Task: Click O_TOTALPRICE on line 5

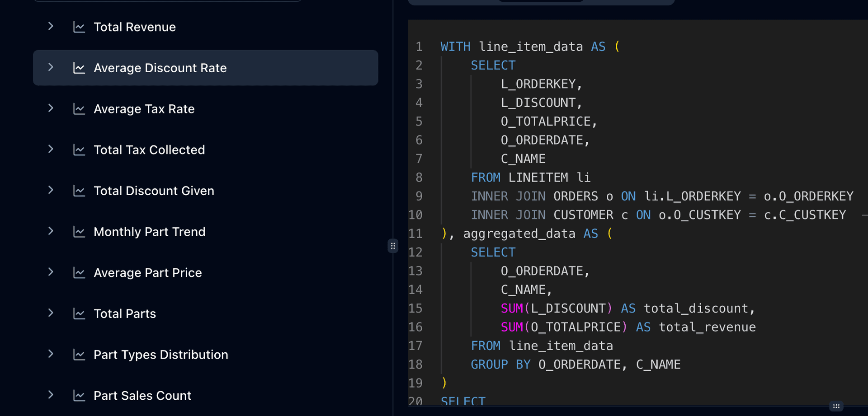Action: pyautogui.click(x=546, y=122)
